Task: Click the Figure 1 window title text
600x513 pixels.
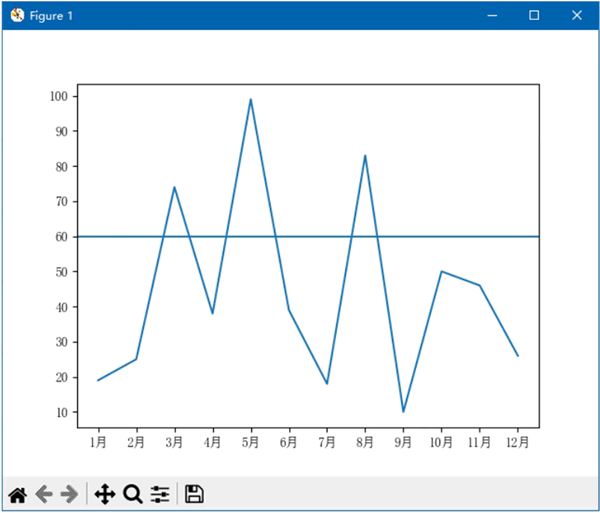Action: click(51, 16)
